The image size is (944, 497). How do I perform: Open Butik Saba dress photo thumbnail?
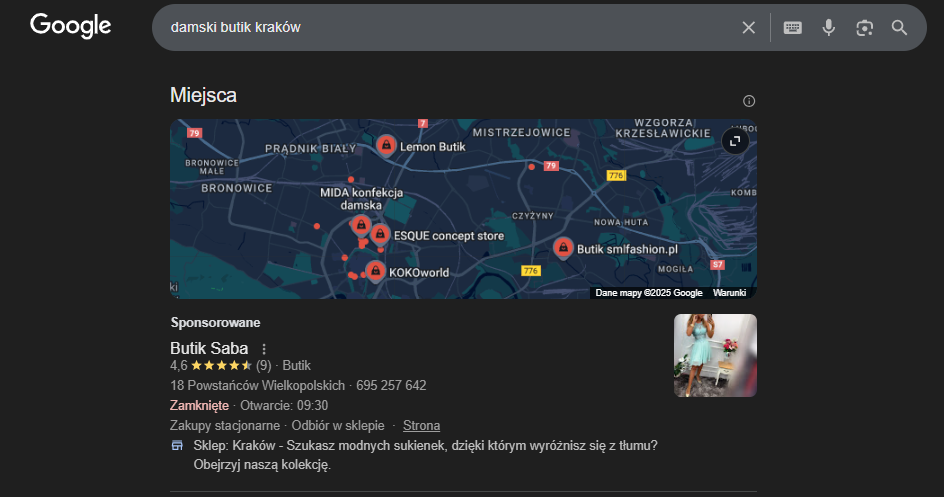(715, 355)
